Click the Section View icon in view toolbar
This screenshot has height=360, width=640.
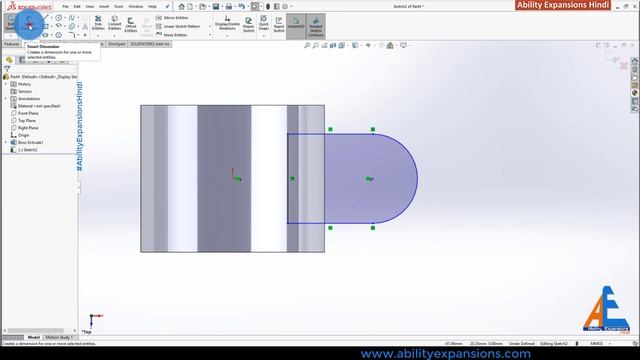pos(333,45)
